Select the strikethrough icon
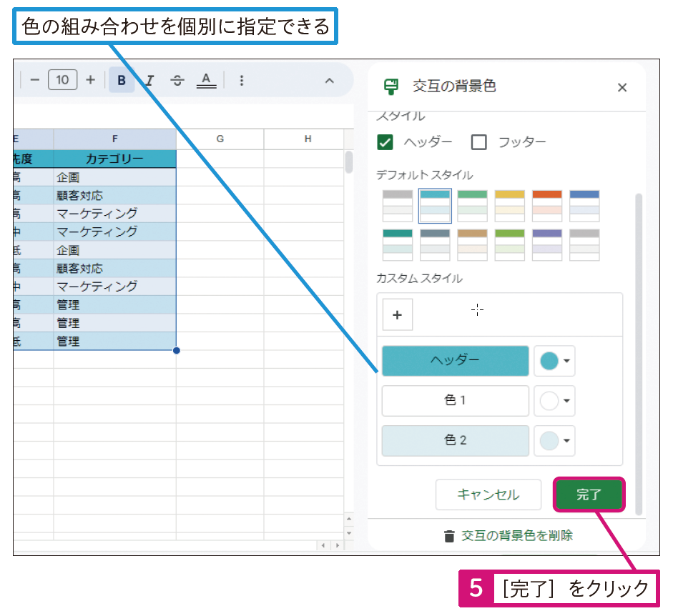The height and width of the screenshot is (616, 673). (x=177, y=80)
